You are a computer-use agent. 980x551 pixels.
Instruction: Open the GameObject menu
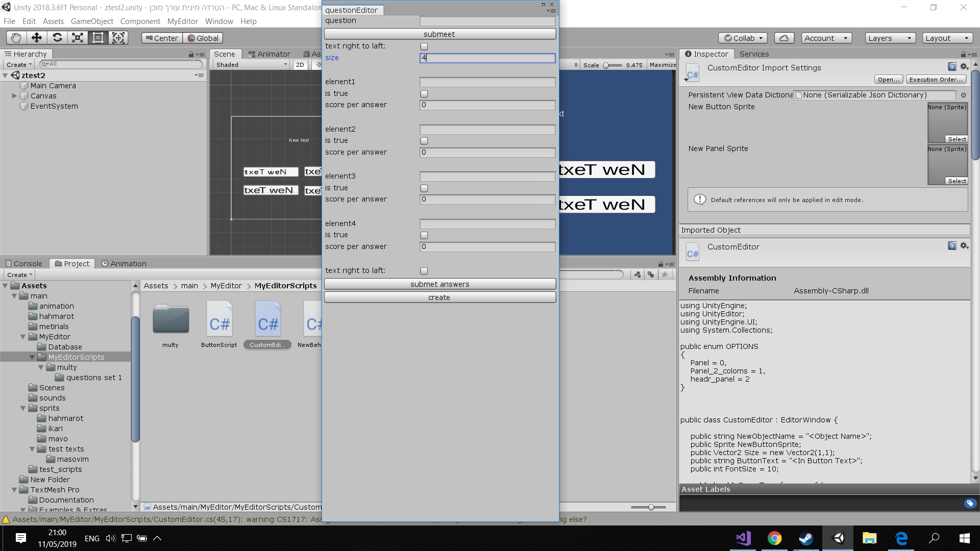coord(92,21)
